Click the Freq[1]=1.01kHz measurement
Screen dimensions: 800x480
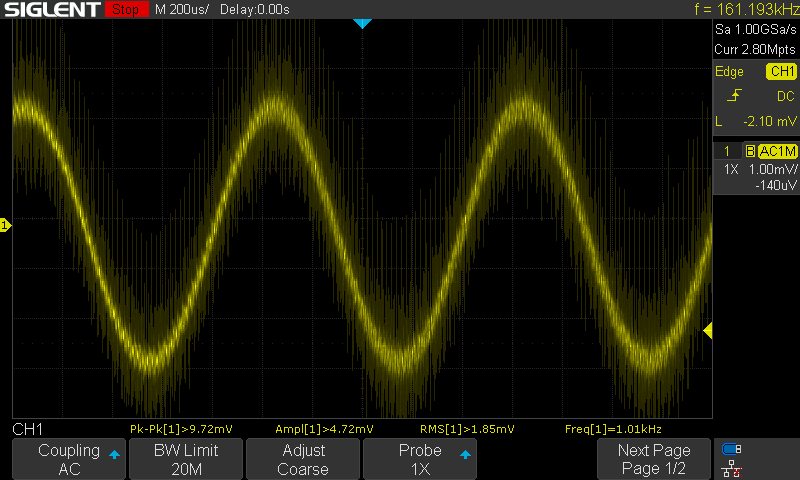(613, 429)
